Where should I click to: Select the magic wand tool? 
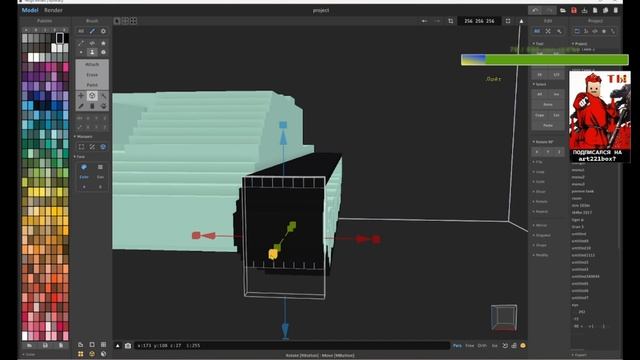104,96
